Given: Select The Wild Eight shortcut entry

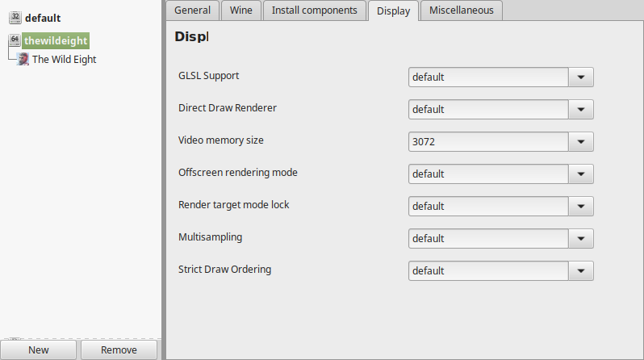Looking at the screenshot, I should (x=64, y=60).
